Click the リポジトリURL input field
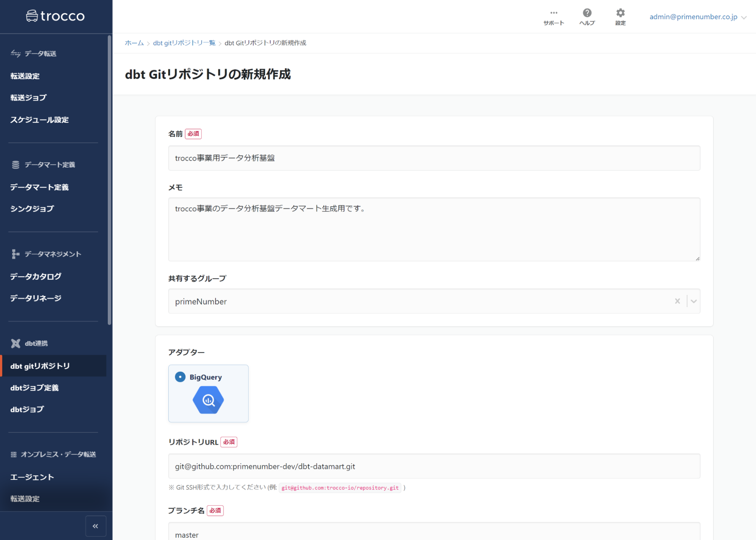 (434, 466)
